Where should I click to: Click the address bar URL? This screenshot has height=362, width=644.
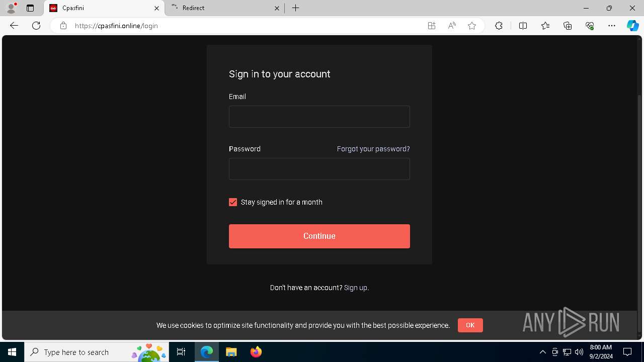(116, 26)
